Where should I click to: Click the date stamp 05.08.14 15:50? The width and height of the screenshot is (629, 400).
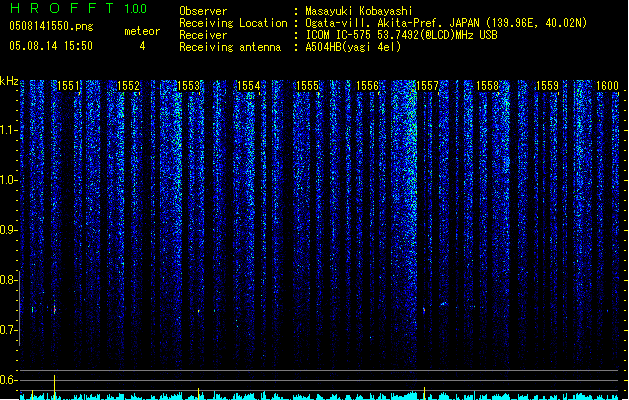51,46
